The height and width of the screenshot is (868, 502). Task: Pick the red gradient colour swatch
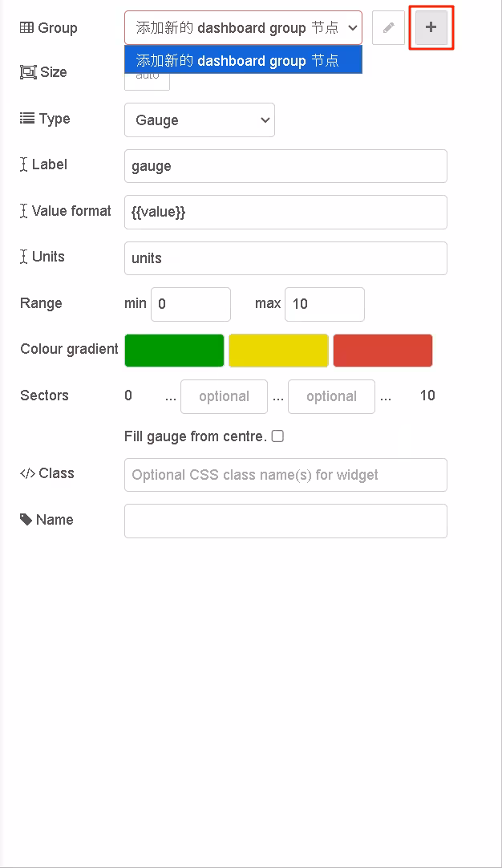point(383,351)
